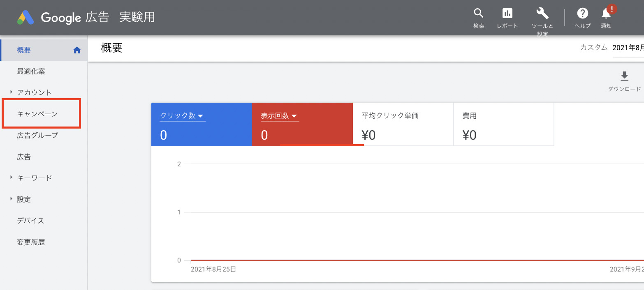Click the Google Ads logo icon
The height and width of the screenshot is (290, 644).
coord(25,17)
